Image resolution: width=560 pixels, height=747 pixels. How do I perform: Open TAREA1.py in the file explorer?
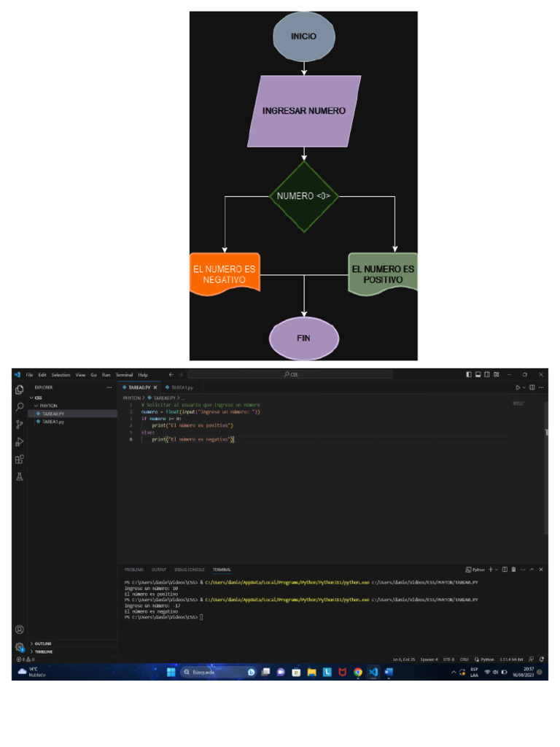52,422
